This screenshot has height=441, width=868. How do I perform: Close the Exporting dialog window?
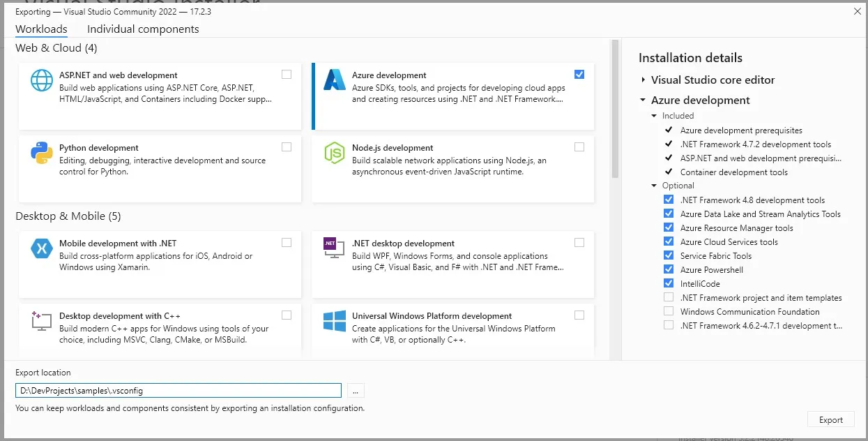click(x=857, y=10)
